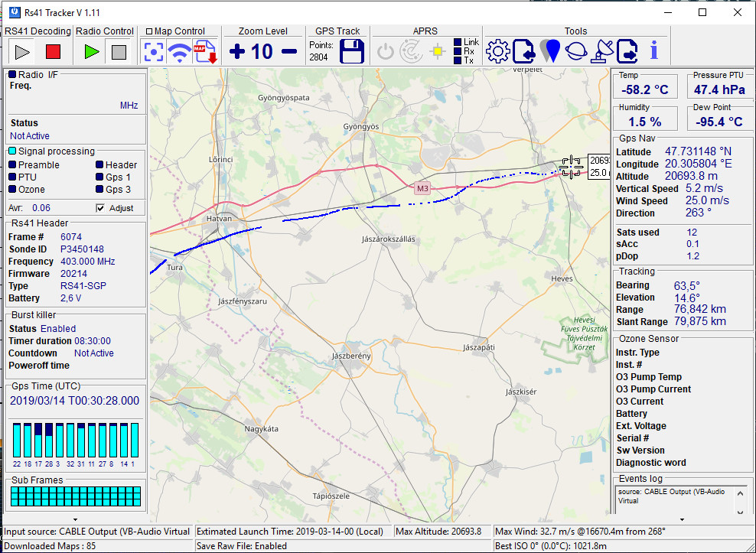The width and height of the screenshot is (756, 553).
Task: Save the GPS track with the floppy icon
Action: coord(352,52)
